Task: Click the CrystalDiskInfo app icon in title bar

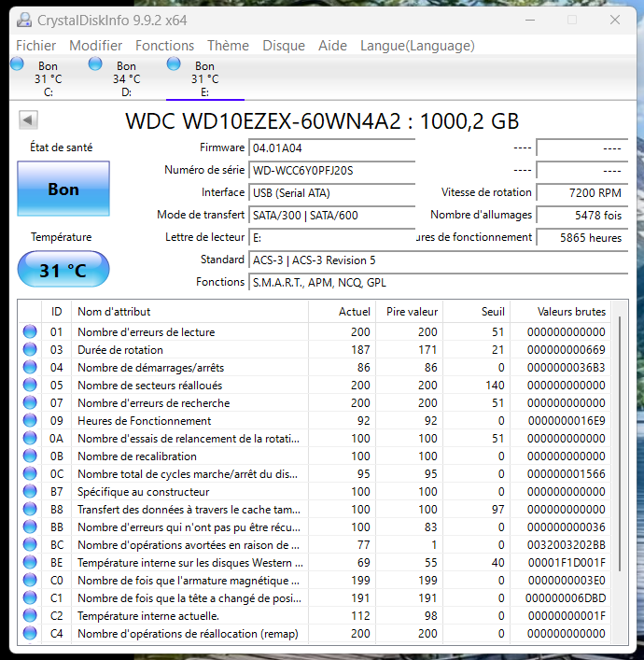Action: click(24, 20)
